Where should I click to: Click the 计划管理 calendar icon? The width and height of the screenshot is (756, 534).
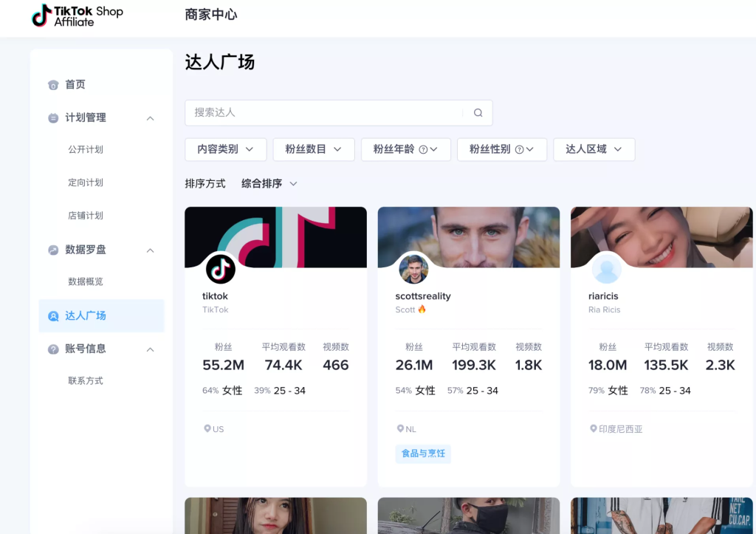[53, 117]
